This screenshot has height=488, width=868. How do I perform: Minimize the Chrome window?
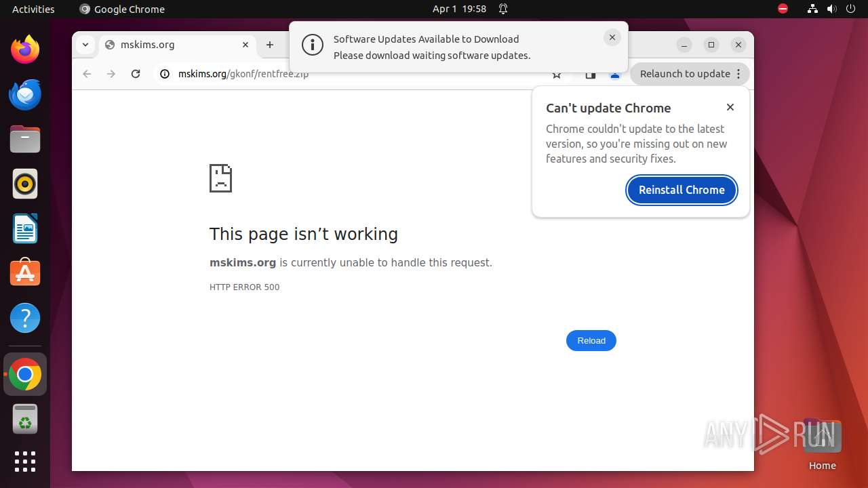(x=684, y=45)
